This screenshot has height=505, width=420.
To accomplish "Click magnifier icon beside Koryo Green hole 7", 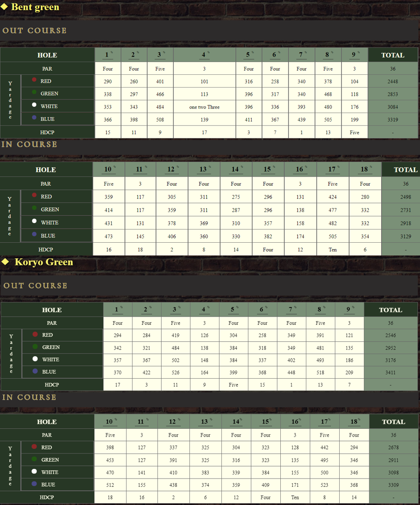I will tap(295, 307).
